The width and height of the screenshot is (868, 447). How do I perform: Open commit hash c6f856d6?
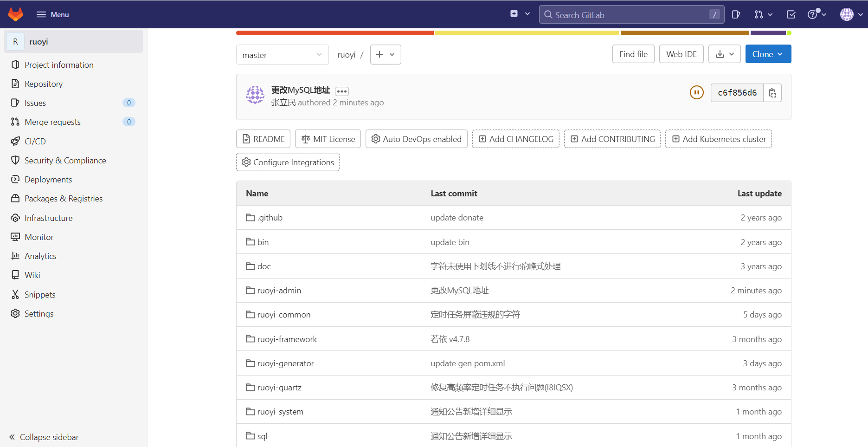coord(737,93)
